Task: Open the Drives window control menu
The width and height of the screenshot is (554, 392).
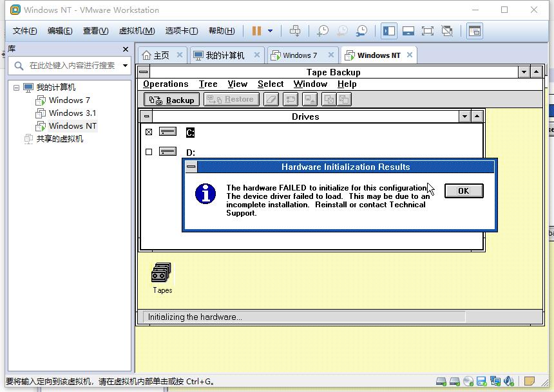Action: 147,117
